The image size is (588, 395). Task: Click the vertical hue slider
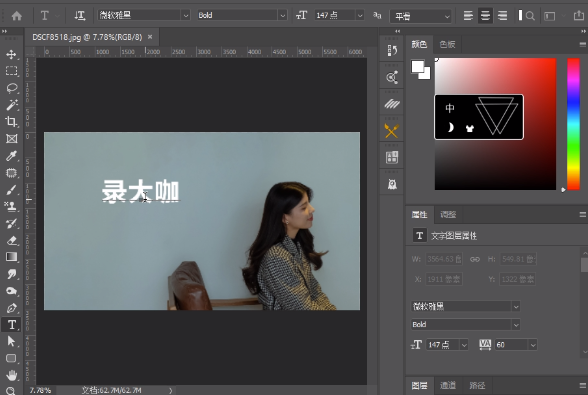click(573, 124)
